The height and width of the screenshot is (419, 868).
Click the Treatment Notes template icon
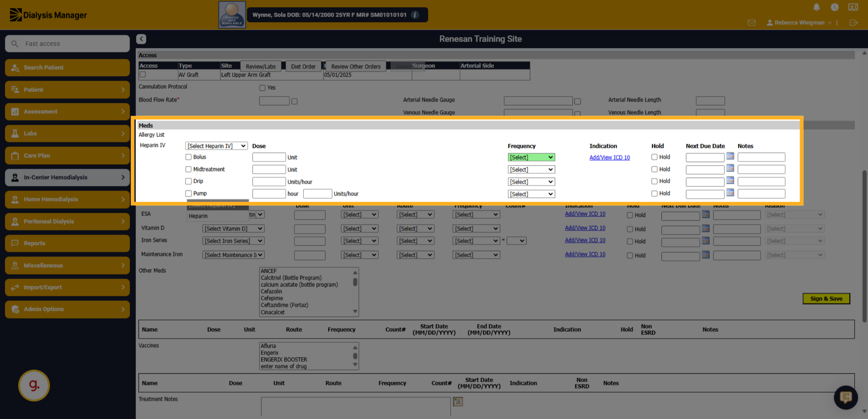pyautogui.click(x=458, y=401)
